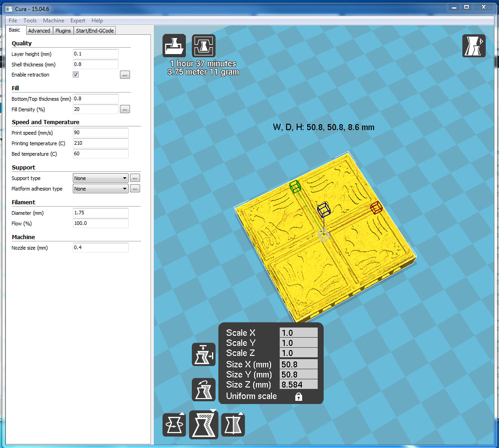Switch to the Advanced tab
Image resolution: width=499 pixels, height=448 pixels.
[39, 31]
